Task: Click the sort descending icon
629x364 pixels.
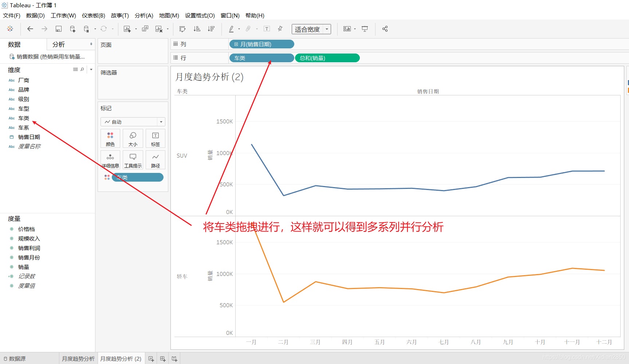Action: click(211, 29)
